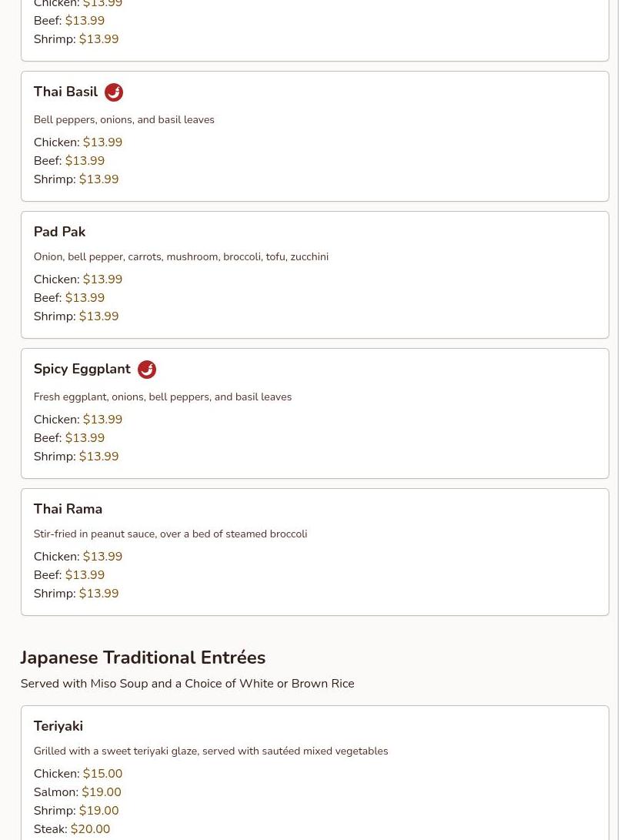Viewport: 634px width, 840px height.
Task: Click the spicy chili icon beside Spicy Eggplant
Action: [x=147, y=369]
